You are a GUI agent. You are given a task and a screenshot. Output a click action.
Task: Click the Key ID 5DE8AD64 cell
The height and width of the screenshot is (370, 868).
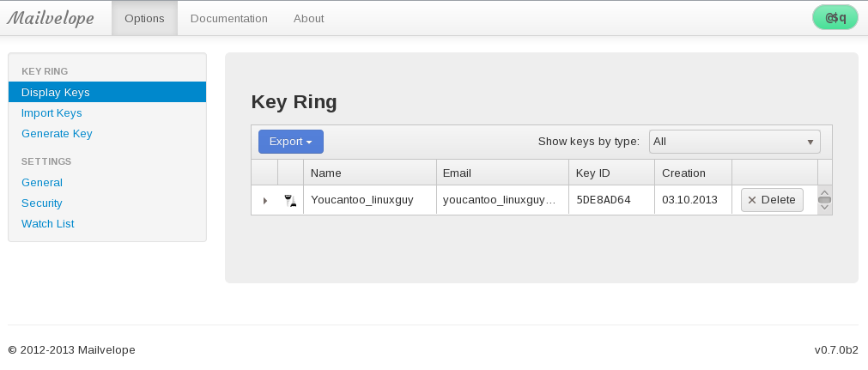click(604, 200)
